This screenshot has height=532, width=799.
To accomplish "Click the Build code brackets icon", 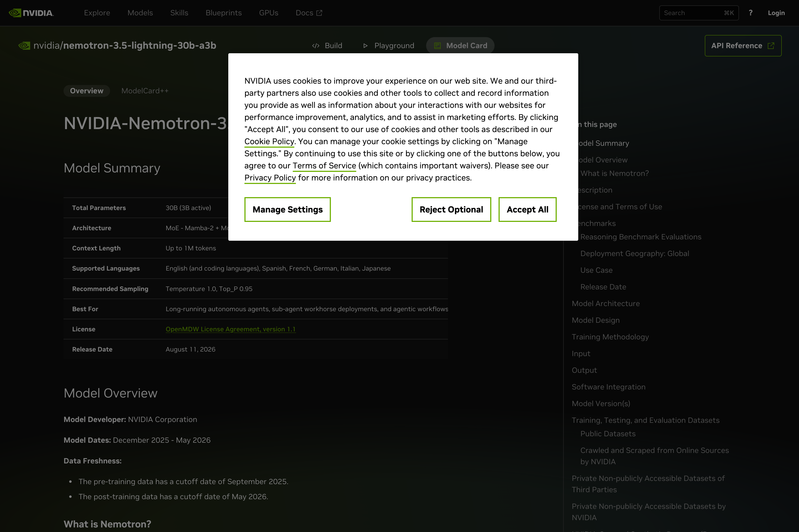I will click(x=316, y=46).
